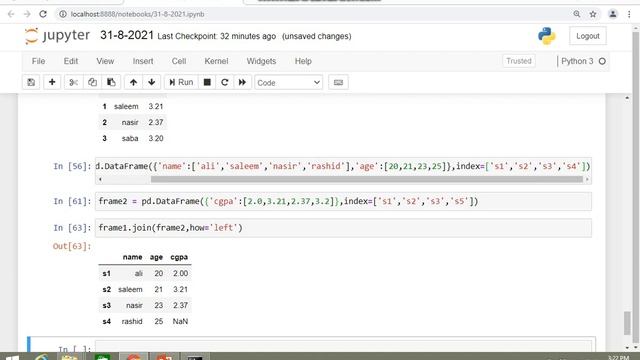Bookmark this page with star icon
This screenshot has height=360, width=640.
click(x=593, y=14)
